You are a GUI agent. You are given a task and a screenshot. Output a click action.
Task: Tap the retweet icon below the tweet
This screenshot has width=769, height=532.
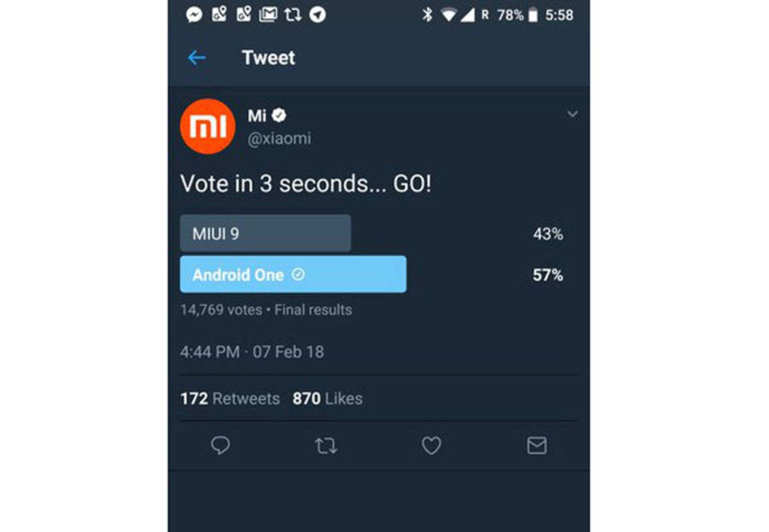[x=326, y=446]
